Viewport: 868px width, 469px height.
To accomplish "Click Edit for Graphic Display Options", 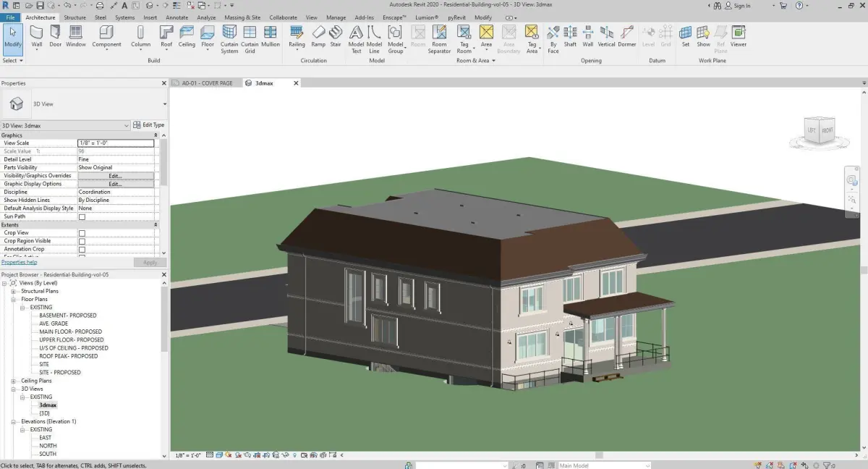I will click(116, 184).
